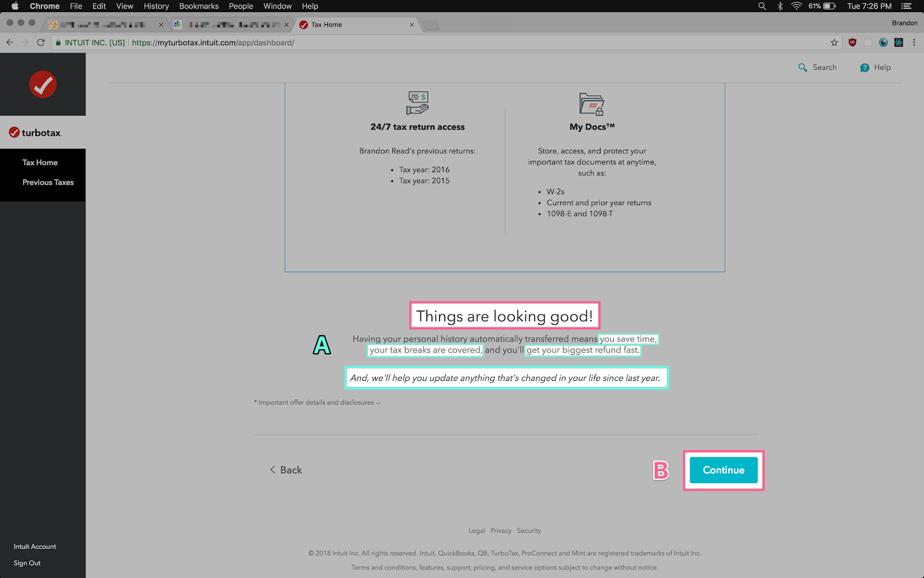Close the Tax Home tab
The image size is (924, 578).
412,25
